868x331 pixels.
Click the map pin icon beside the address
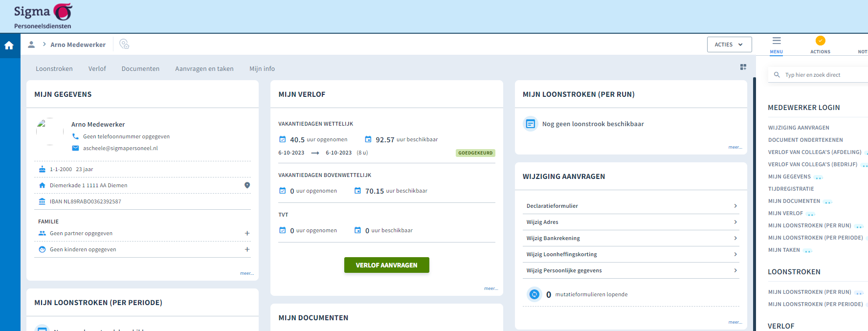click(x=247, y=185)
